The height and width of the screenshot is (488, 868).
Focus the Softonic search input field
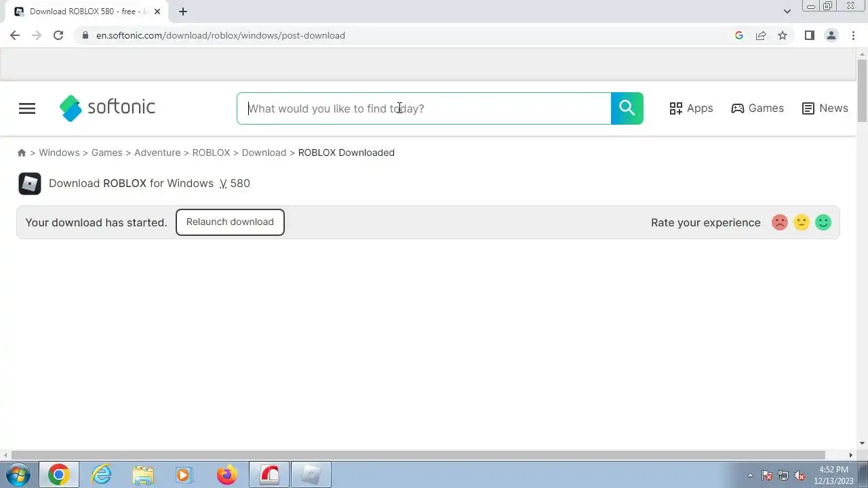tap(424, 108)
